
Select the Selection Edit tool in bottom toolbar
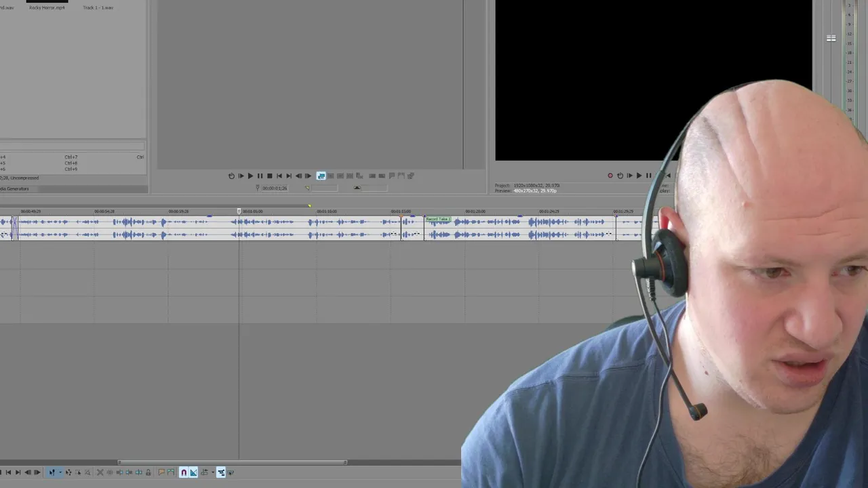click(x=78, y=472)
